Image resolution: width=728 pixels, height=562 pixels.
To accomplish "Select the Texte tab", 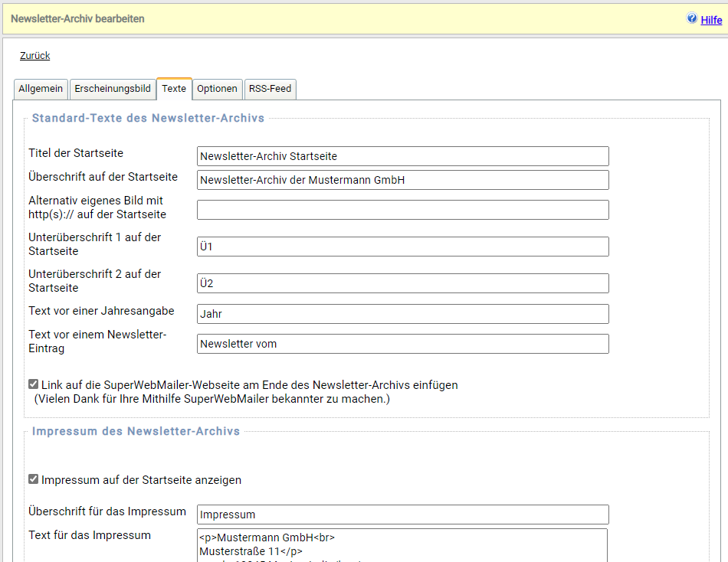I will 174,89.
